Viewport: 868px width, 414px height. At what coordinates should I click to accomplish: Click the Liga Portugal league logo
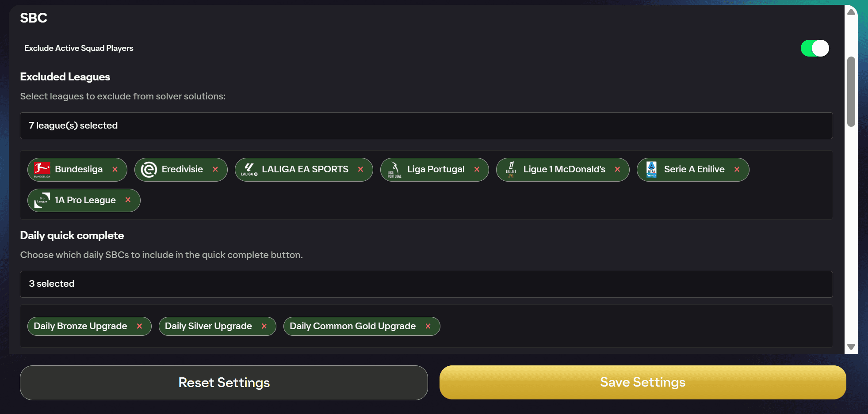coord(394,170)
